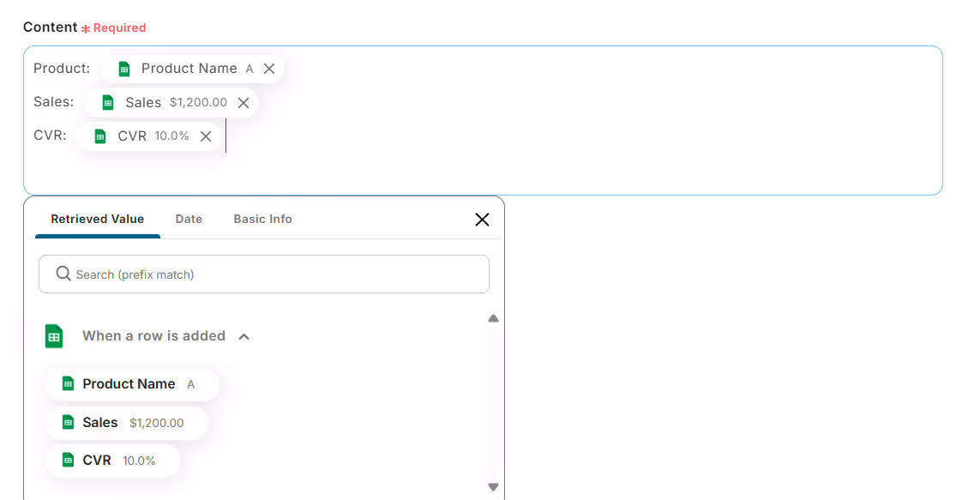Focus the Search (prefix match) field
Viewport: 980px width, 500px height.
pos(264,274)
